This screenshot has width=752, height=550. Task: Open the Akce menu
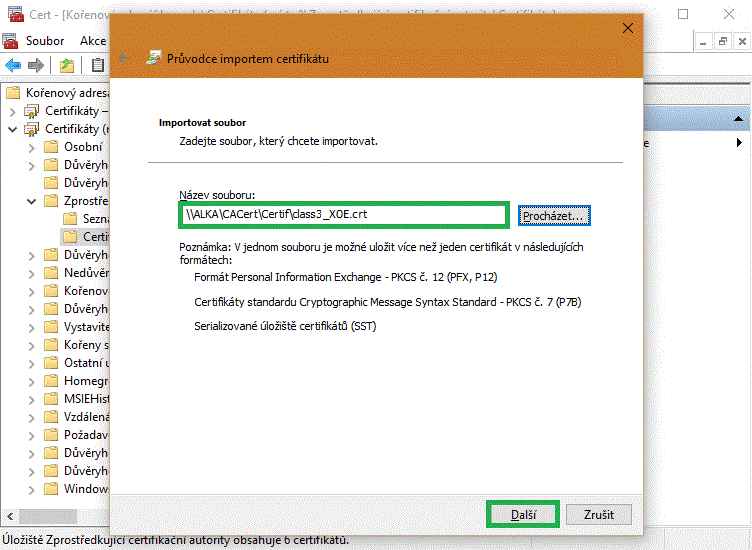point(93,41)
